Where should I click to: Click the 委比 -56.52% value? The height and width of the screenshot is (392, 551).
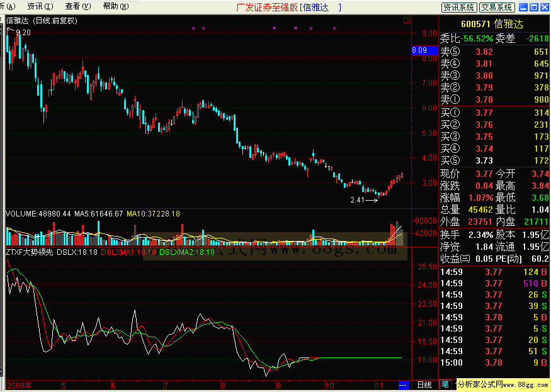477,38
